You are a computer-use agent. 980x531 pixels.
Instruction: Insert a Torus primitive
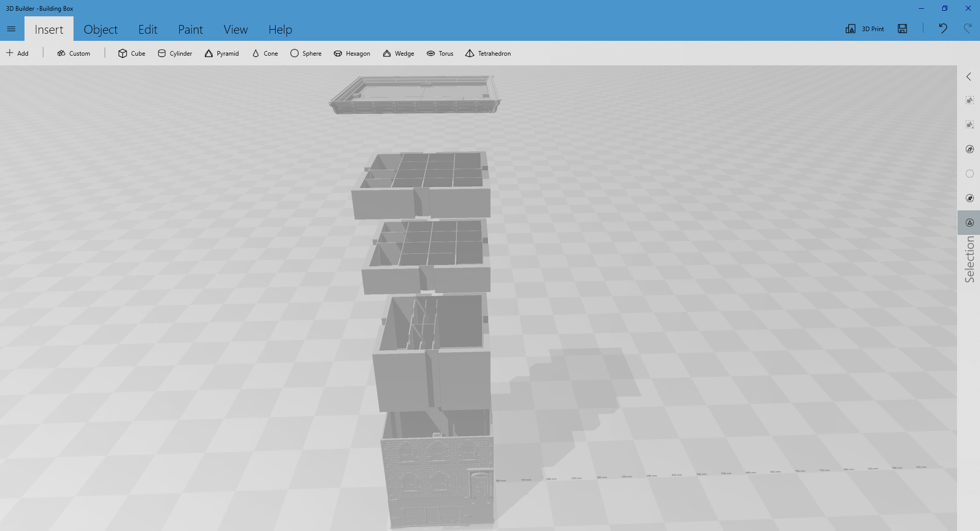pos(440,53)
